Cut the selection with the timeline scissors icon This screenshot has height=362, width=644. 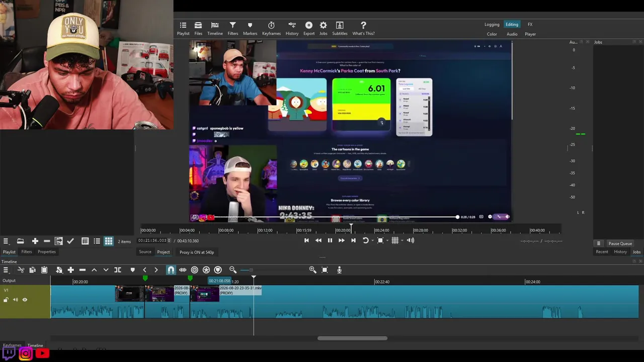pyautogui.click(x=21, y=270)
